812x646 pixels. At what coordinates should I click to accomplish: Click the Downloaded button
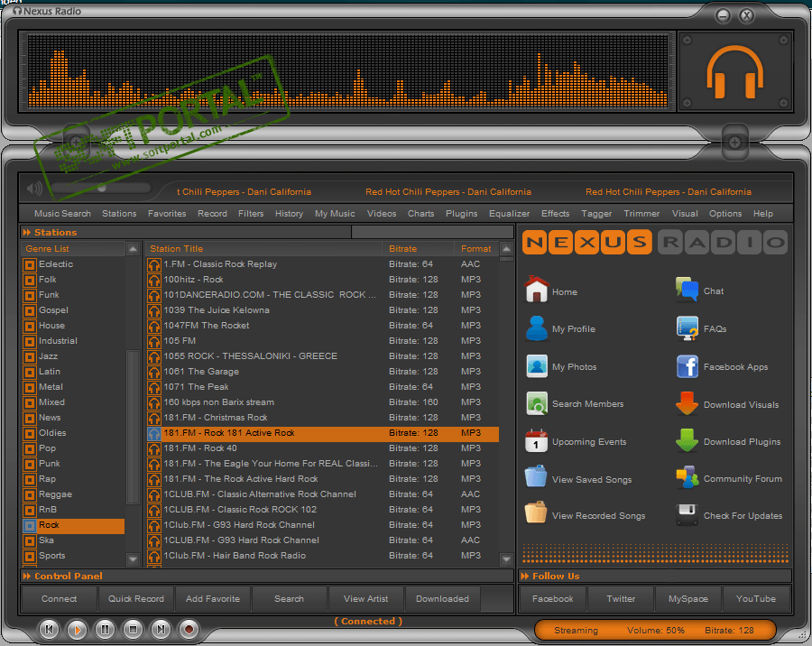(x=442, y=599)
